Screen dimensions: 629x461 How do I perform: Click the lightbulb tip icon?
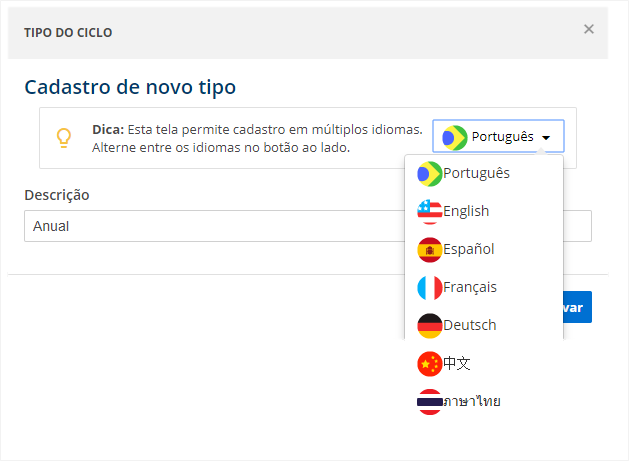pyautogui.click(x=63, y=138)
